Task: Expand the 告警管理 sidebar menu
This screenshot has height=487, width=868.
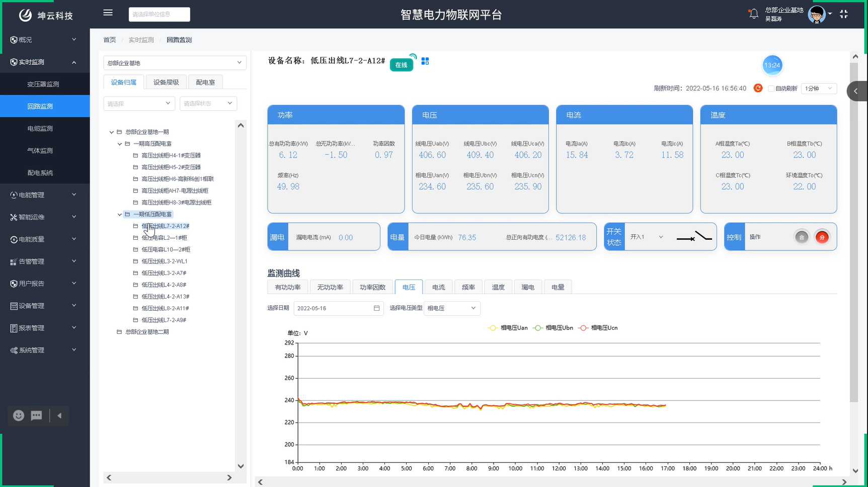Action: click(x=45, y=261)
